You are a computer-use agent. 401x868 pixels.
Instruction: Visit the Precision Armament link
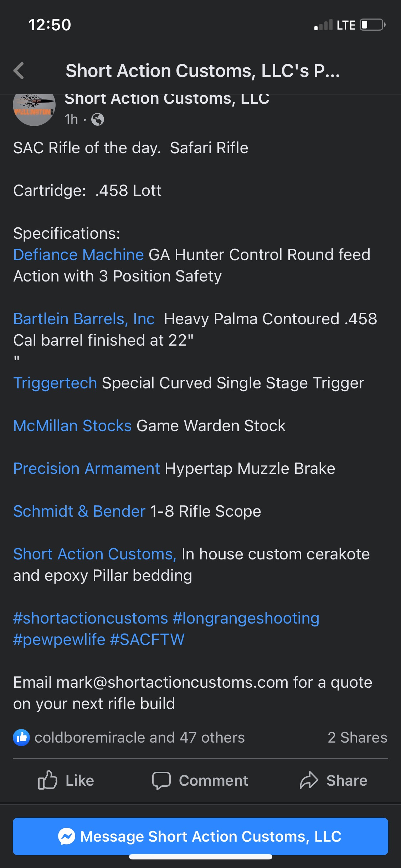[x=87, y=469]
